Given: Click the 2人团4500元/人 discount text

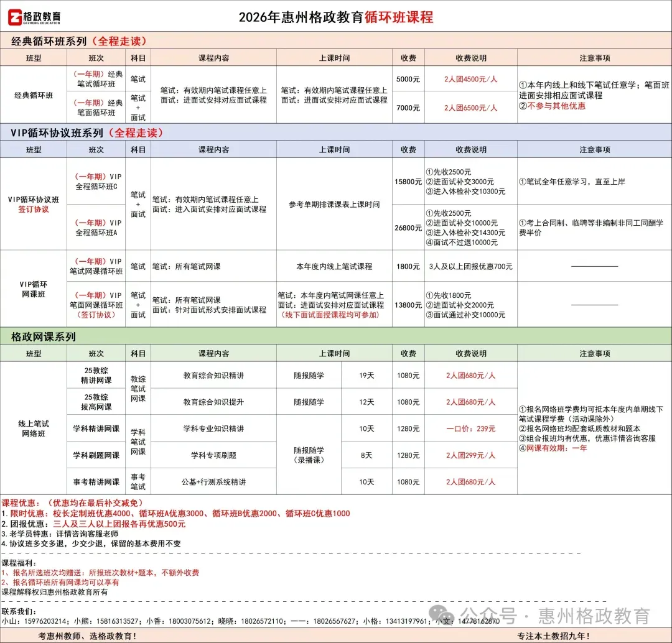Looking at the screenshot, I should pyautogui.click(x=470, y=79).
